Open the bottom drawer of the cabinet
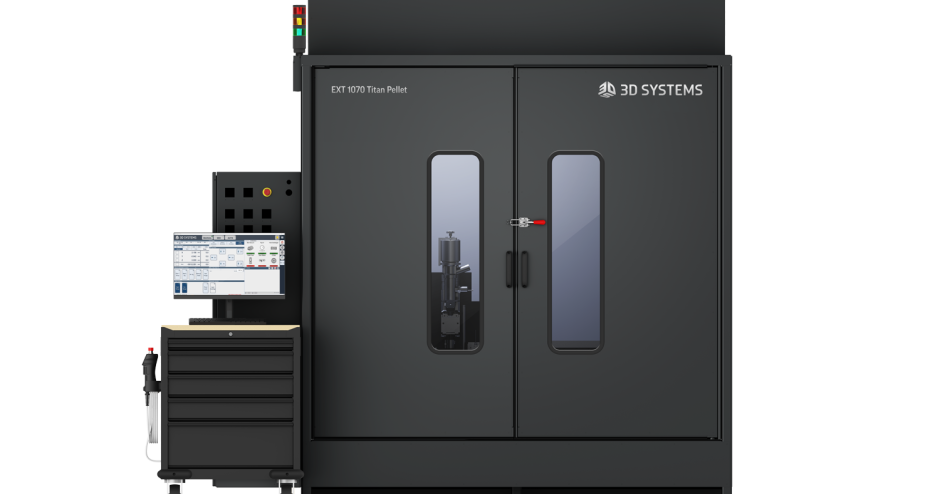940x494 pixels. click(230, 439)
